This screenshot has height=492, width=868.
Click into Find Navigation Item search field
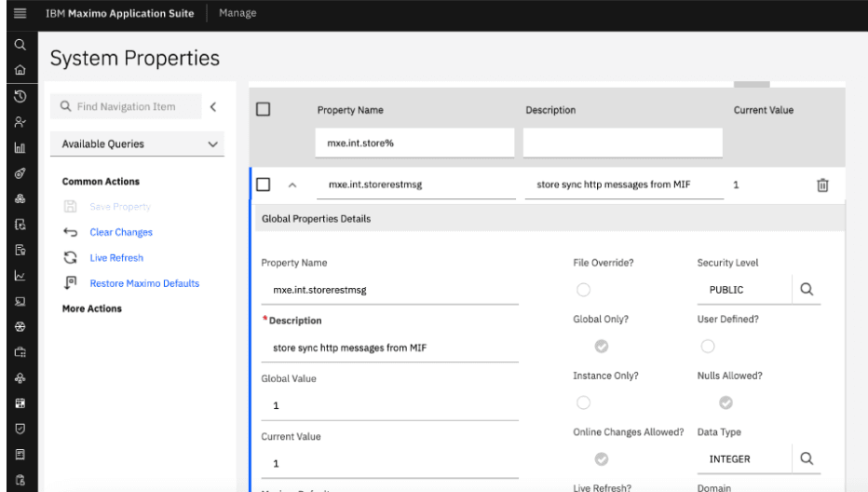click(127, 106)
